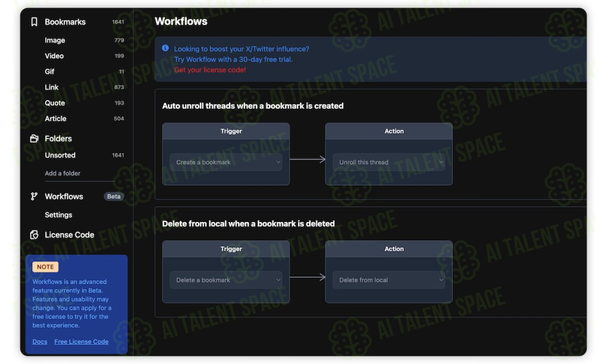Click the Get your license code link
Image resolution: width=607 pixels, height=364 pixels.
210,70
